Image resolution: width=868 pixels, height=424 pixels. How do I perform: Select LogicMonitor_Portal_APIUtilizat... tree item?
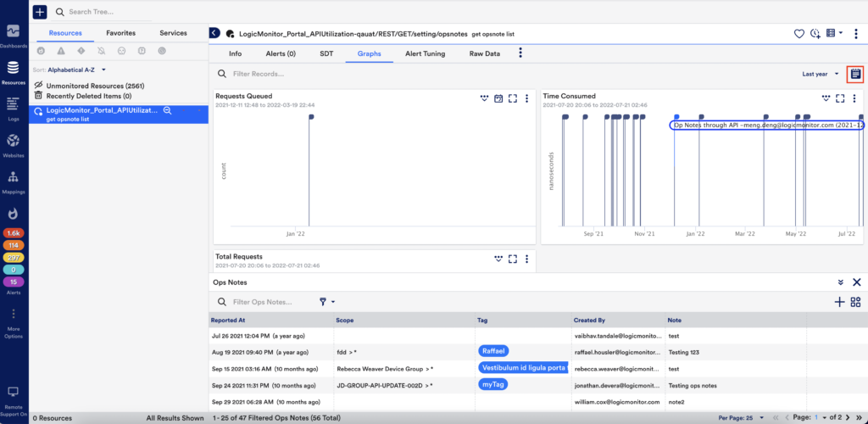(x=119, y=114)
